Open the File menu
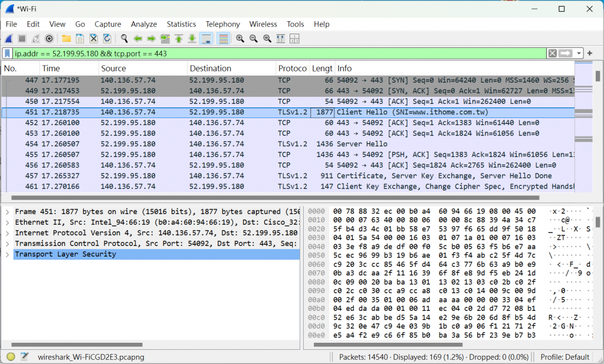Image resolution: width=604 pixels, height=364 pixels. (11, 24)
